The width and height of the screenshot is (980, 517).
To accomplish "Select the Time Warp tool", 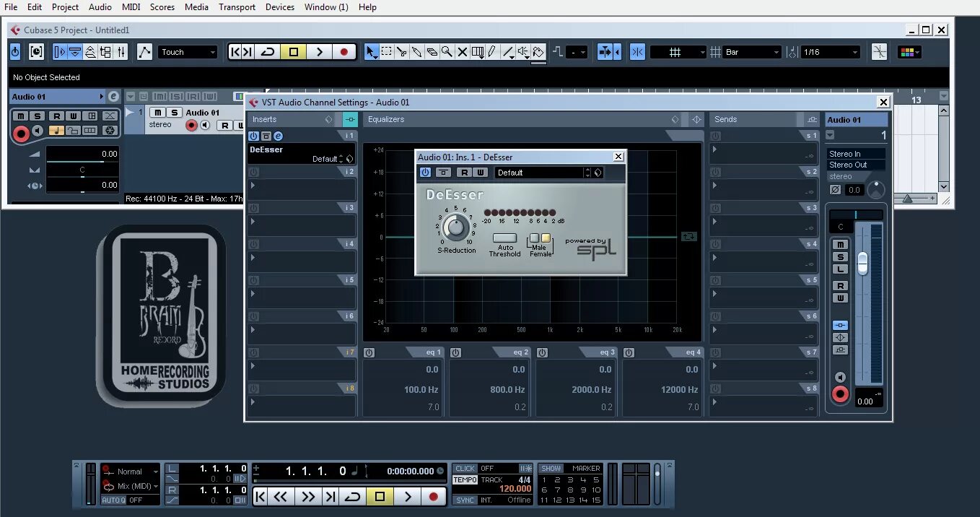I will pos(477,52).
